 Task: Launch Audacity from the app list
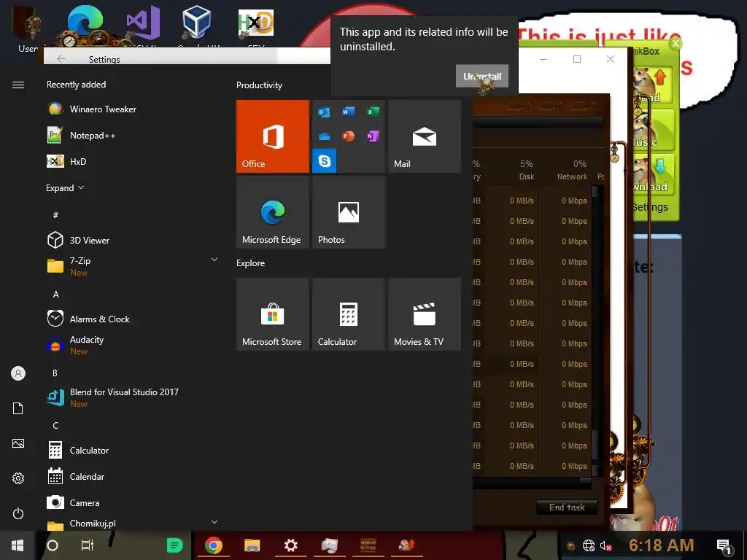[133, 345]
